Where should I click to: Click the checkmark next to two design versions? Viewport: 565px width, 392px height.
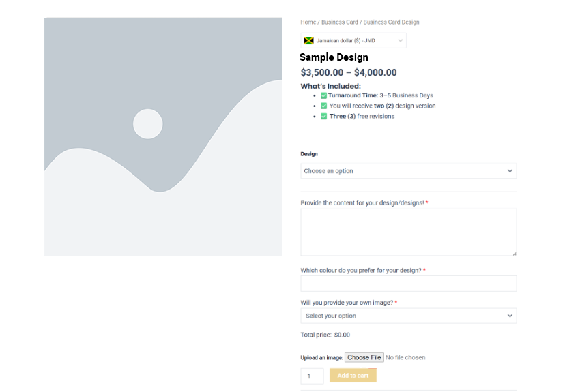[x=323, y=106]
